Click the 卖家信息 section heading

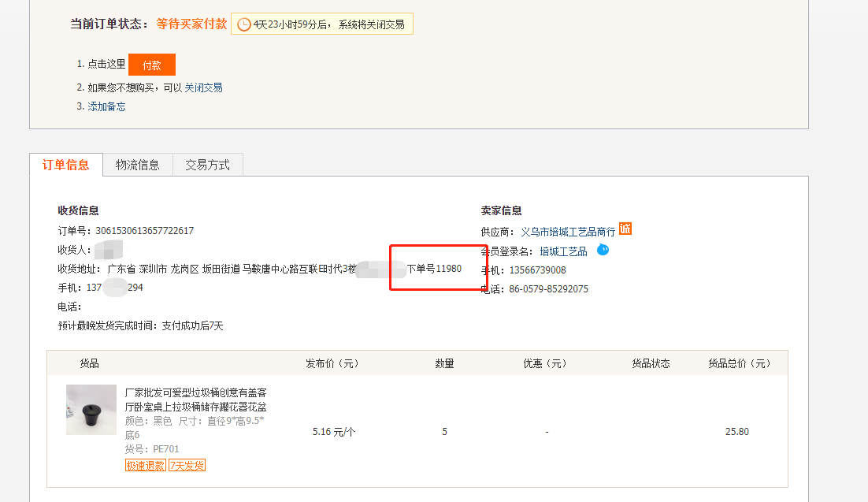(501, 210)
